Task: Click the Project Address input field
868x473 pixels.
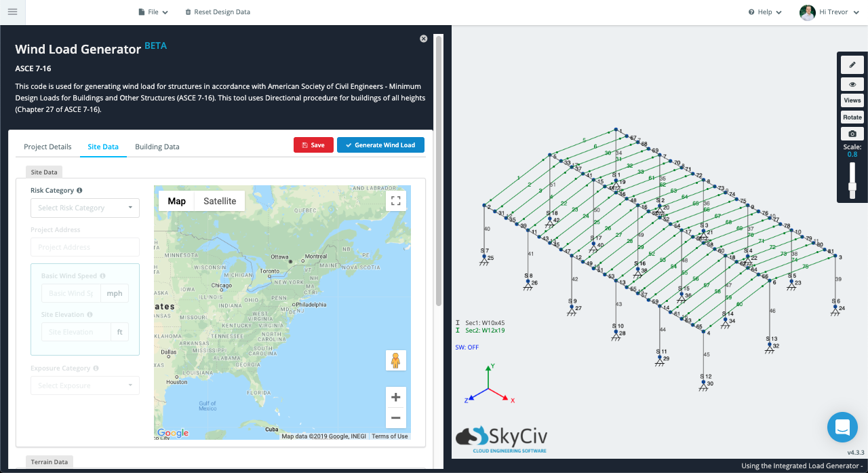Action: pos(85,246)
